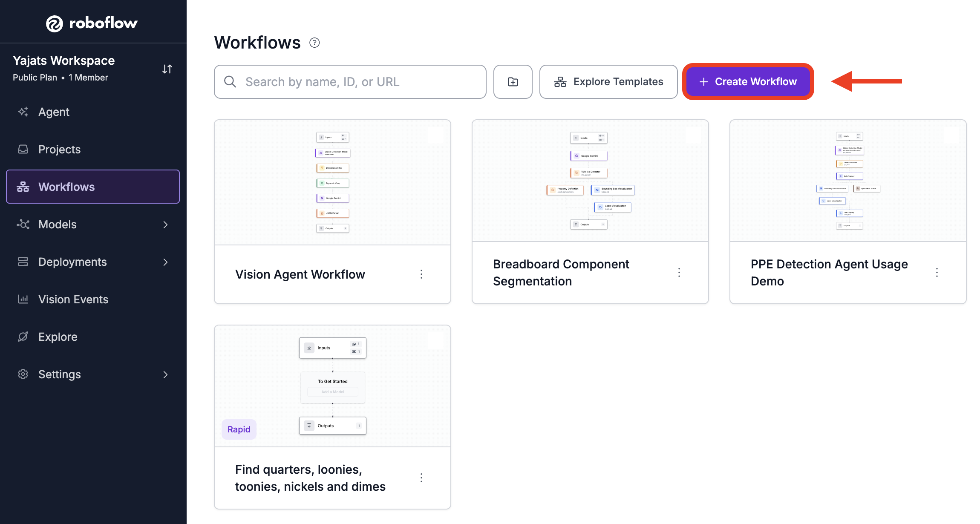Focus the search by name, ID, or URL field
This screenshot has height=524, width=980.
coord(350,82)
